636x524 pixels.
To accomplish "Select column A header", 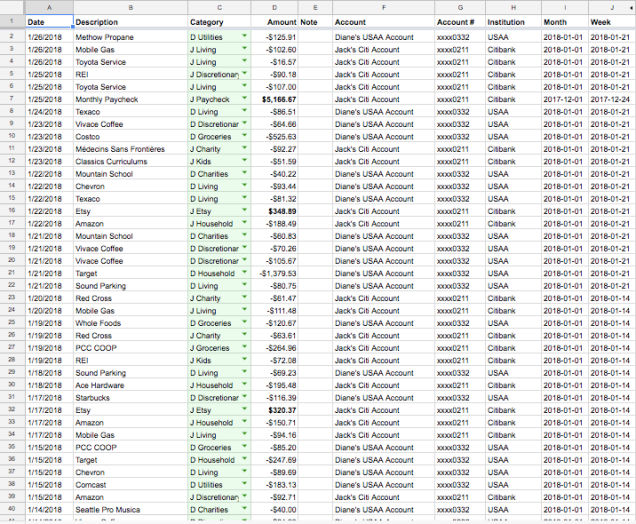I will pyautogui.click(x=49, y=7).
